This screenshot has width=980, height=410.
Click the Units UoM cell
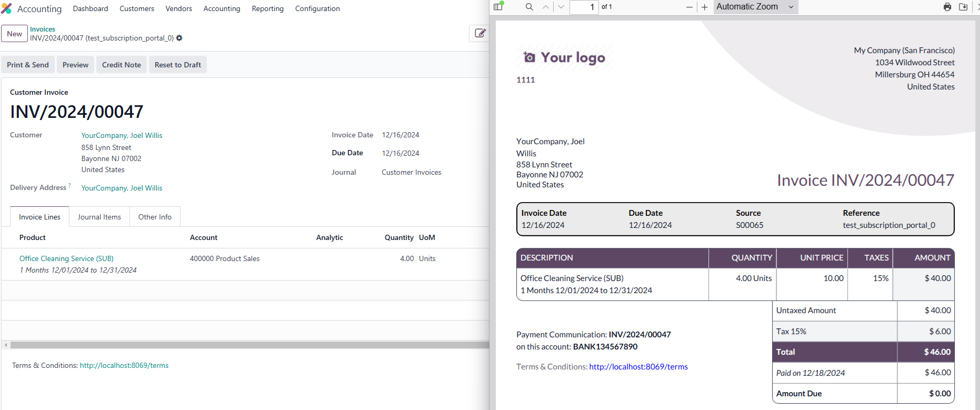427,258
